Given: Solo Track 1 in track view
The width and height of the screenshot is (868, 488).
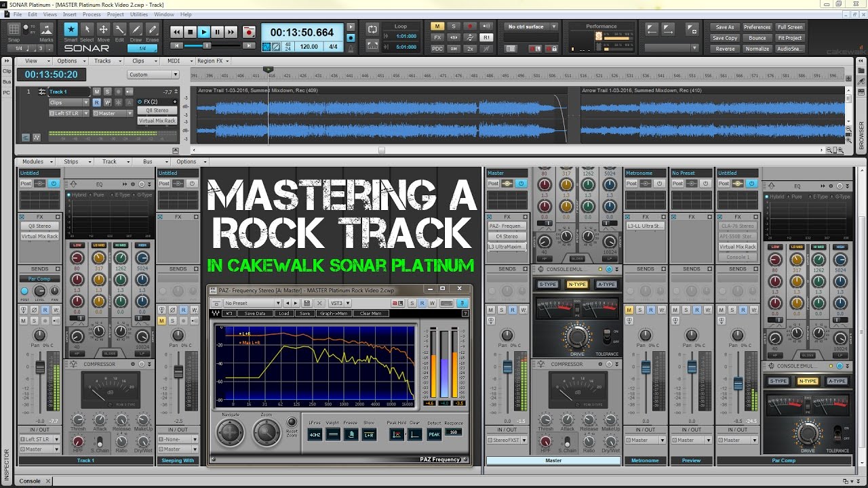Looking at the screenshot, I should 106,91.
